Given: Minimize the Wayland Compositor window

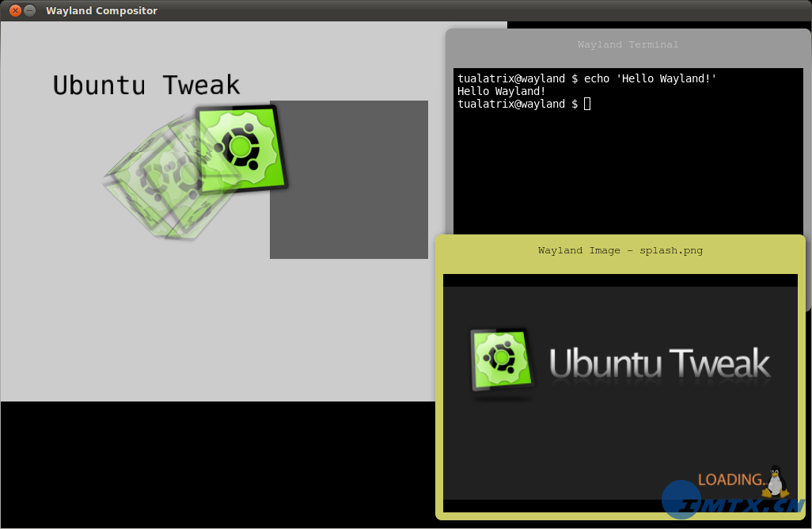Looking at the screenshot, I should tap(30, 10).
